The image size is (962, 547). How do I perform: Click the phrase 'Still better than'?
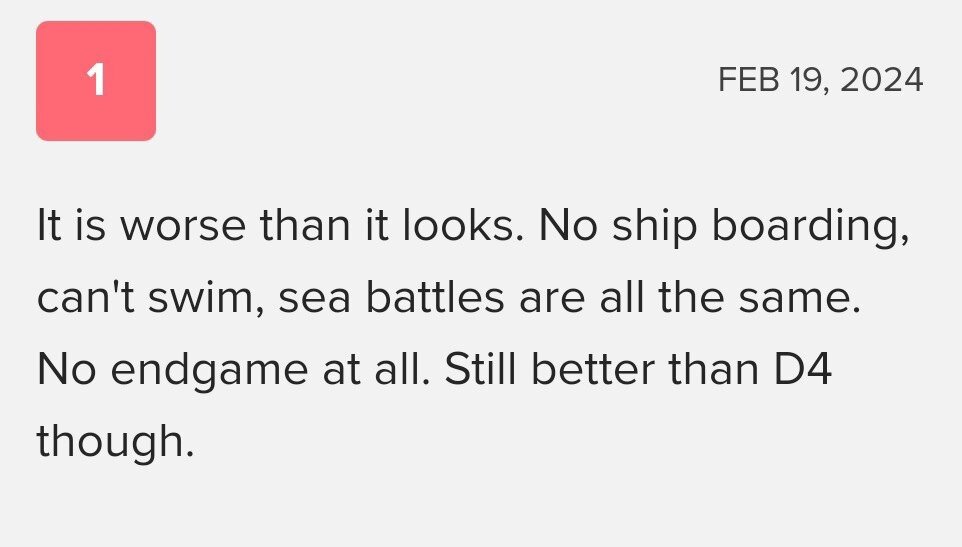pyautogui.click(x=602, y=370)
